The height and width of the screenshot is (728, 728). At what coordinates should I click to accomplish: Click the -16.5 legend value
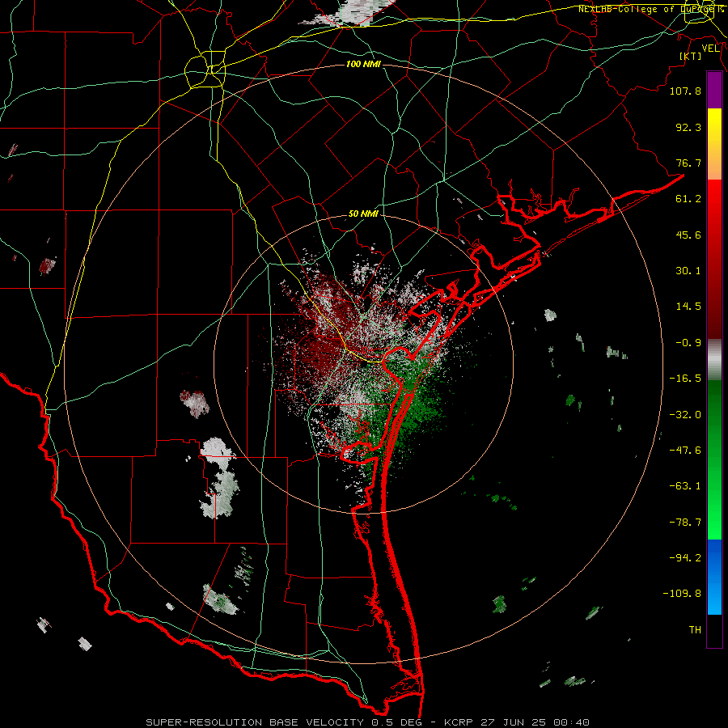pyautogui.click(x=685, y=379)
